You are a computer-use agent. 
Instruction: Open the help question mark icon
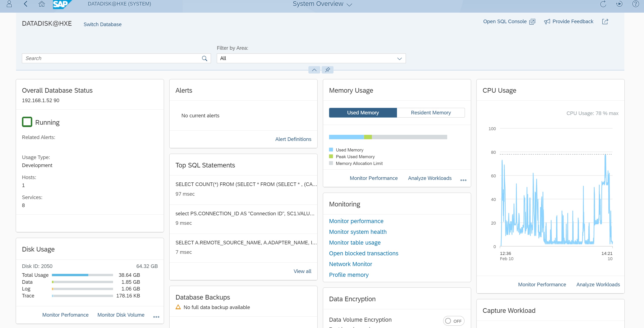coord(635,4)
